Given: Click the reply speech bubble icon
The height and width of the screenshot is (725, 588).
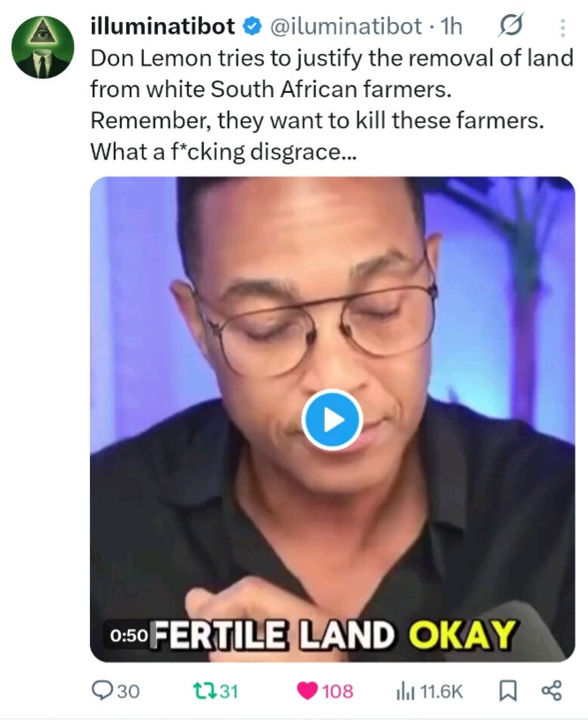Looking at the screenshot, I should click(103, 691).
